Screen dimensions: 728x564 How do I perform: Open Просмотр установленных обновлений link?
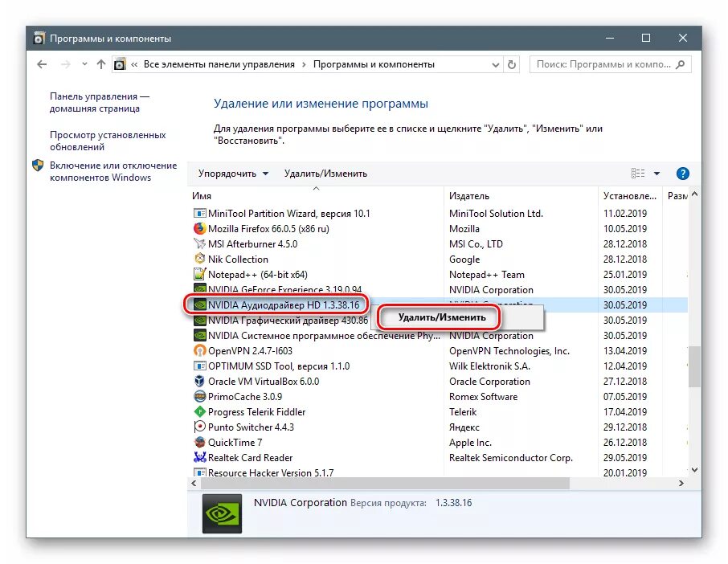(x=108, y=141)
